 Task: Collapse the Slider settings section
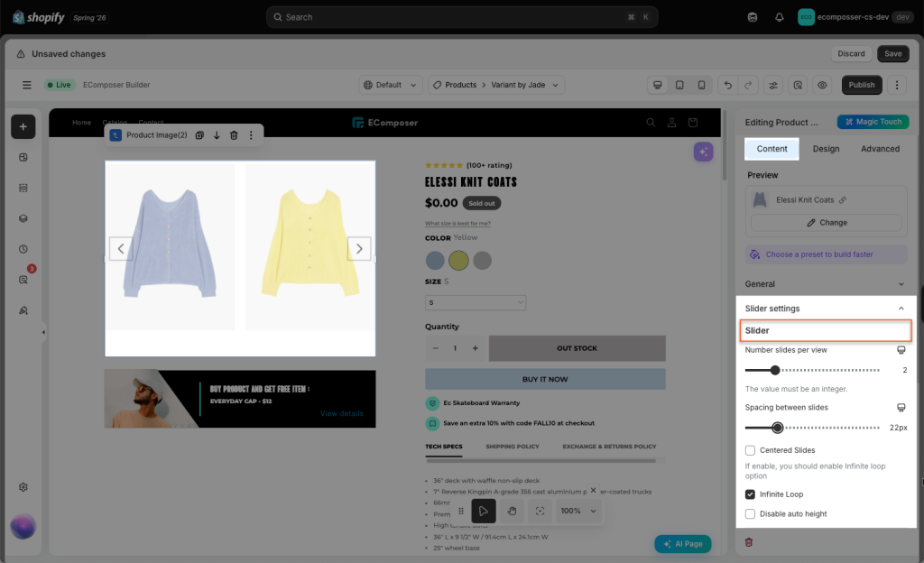tap(825, 309)
